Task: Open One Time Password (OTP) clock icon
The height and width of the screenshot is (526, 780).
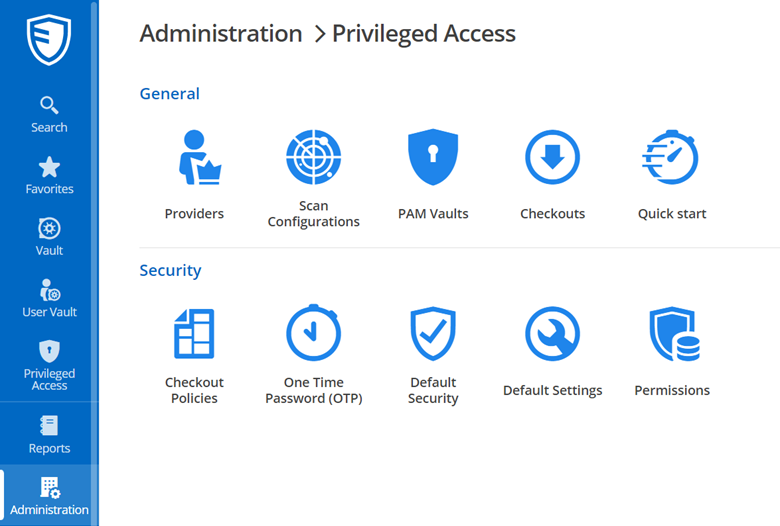Action: pyautogui.click(x=313, y=334)
